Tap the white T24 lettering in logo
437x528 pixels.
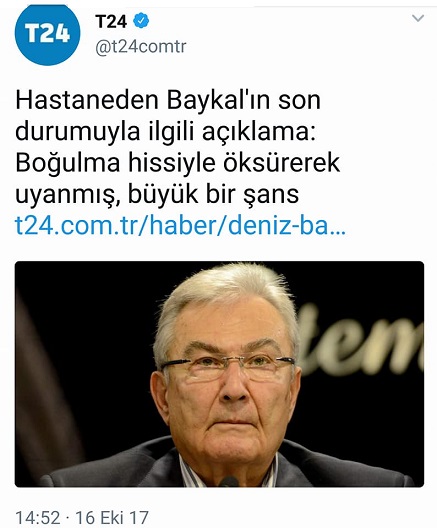coord(47,34)
